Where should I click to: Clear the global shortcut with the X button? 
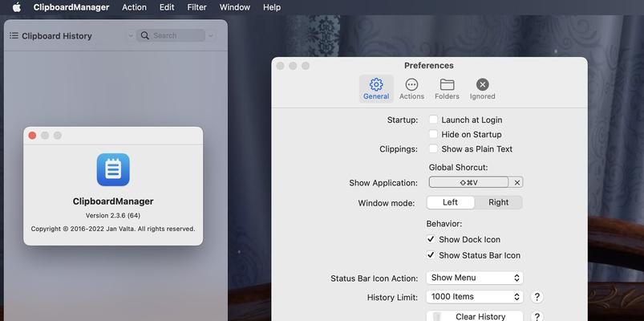click(517, 182)
